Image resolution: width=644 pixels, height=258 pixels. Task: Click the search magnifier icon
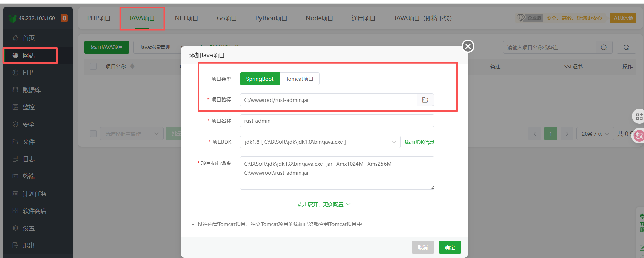point(604,47)
